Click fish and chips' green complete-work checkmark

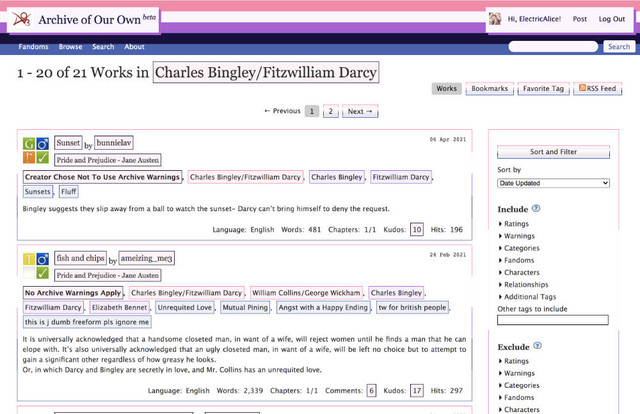pyautogui.click(x=42, y=273)
